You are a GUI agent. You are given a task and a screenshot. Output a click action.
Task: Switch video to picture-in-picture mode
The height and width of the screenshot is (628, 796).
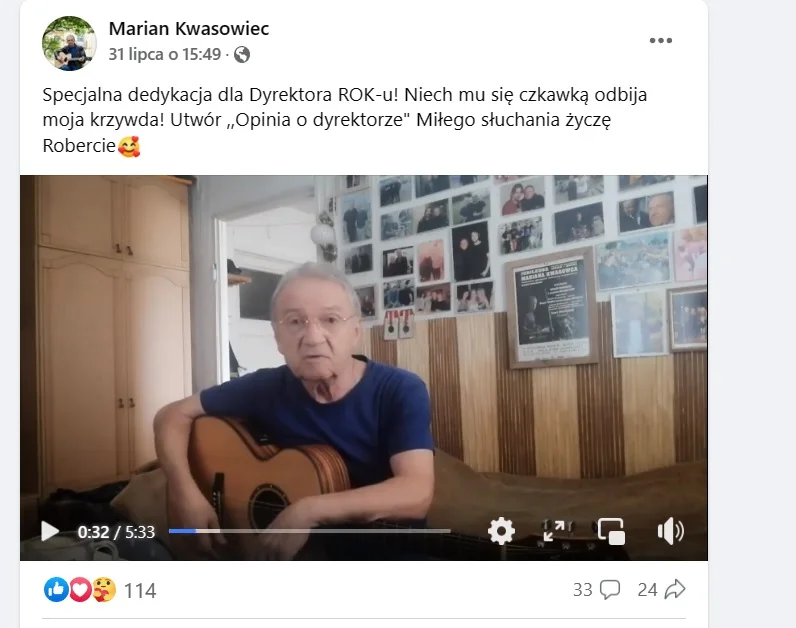coord(611,532)
